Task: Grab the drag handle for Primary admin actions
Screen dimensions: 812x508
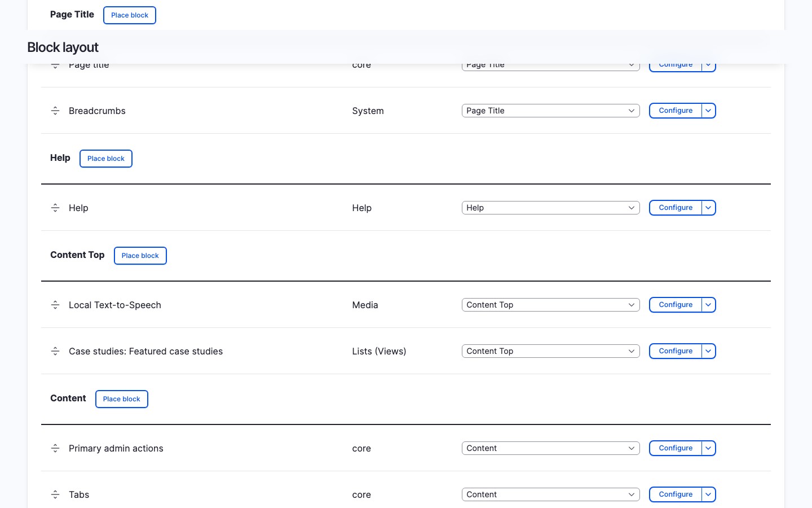Action: click(55, 448)
